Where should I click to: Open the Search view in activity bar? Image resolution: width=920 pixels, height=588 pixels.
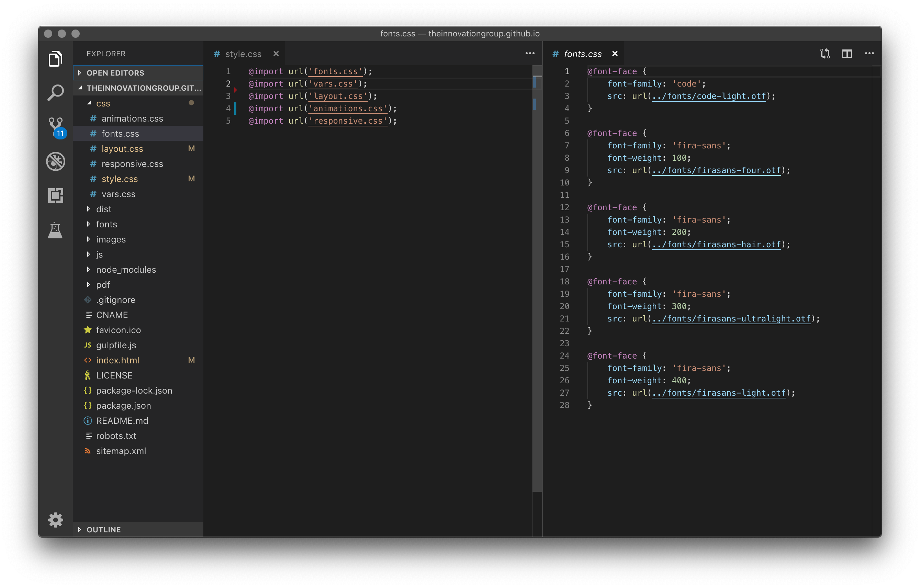pyautogui.click(x=55, y=92)
